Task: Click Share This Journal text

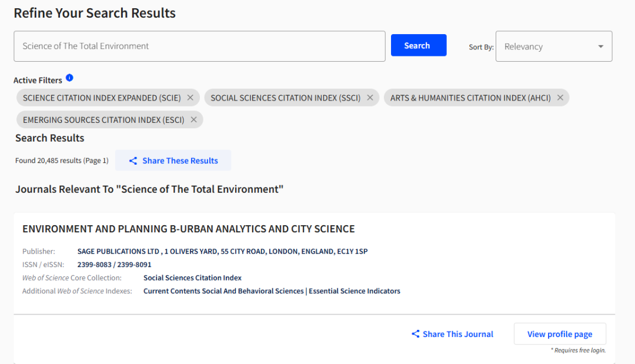Action: (x=458, y=334)
